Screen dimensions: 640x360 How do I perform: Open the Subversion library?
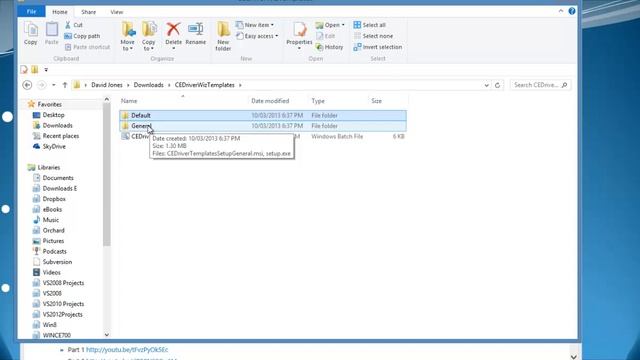[57, 262]
